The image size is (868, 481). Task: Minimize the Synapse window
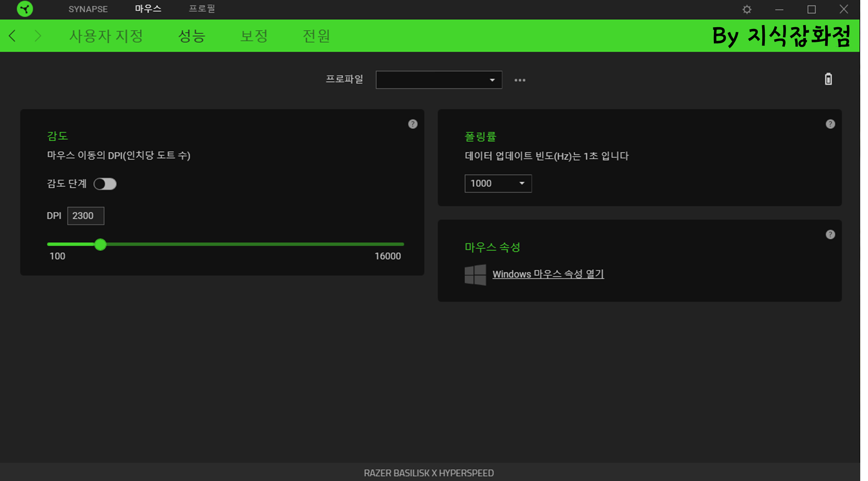779,9
